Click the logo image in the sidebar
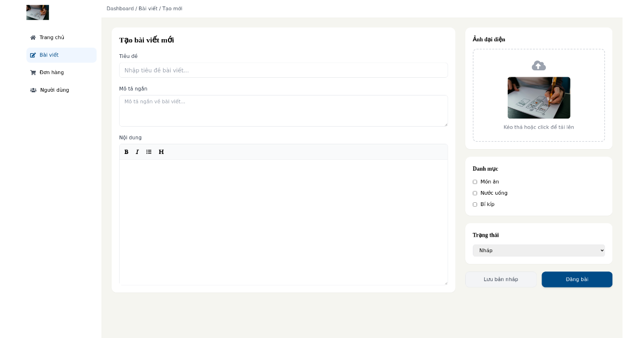The image size is (644, 338). [x=38, y=12]
